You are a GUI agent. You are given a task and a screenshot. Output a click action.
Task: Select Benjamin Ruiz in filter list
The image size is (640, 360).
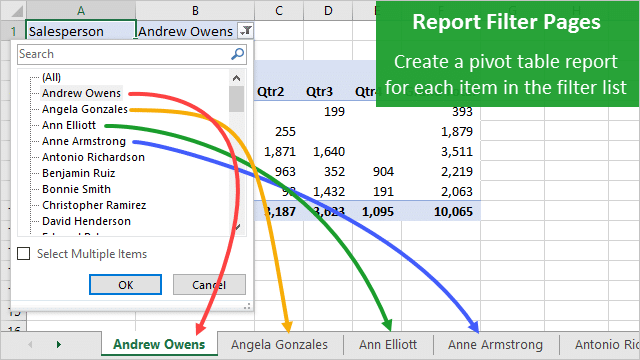pos(78,173)
